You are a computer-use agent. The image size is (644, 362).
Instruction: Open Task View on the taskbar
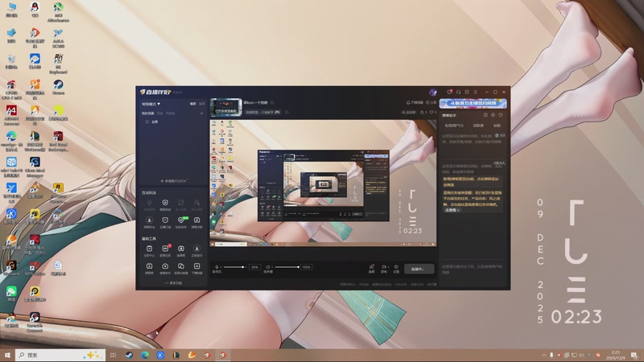click(113, 355)
